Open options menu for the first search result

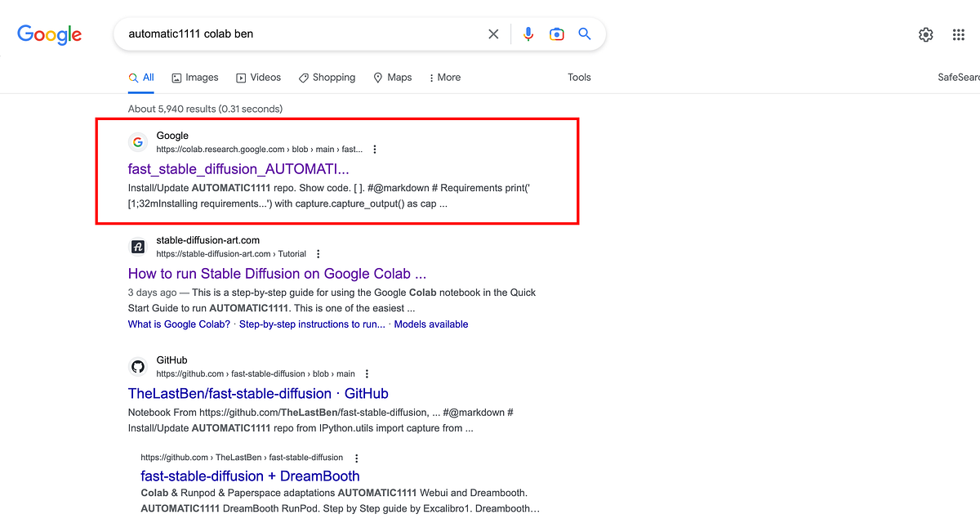coord(374,149)
